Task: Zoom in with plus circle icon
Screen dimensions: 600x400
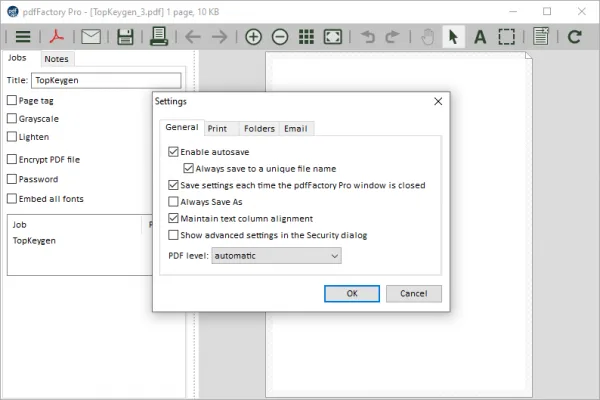Action: [253, 37]
